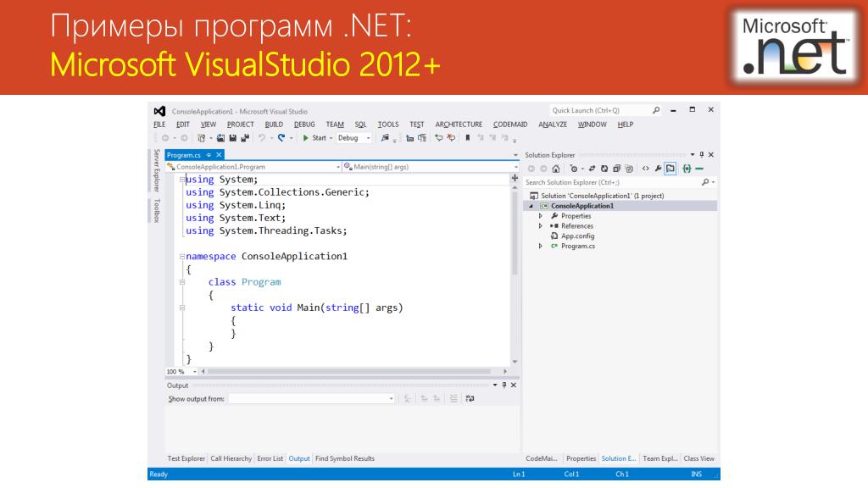Click the Pending Changes Filter clock icon

[x=574, y=169]
